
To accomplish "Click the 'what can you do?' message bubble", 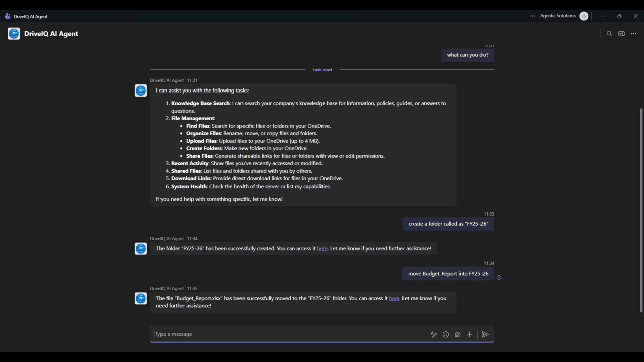I will coord(467,55).
